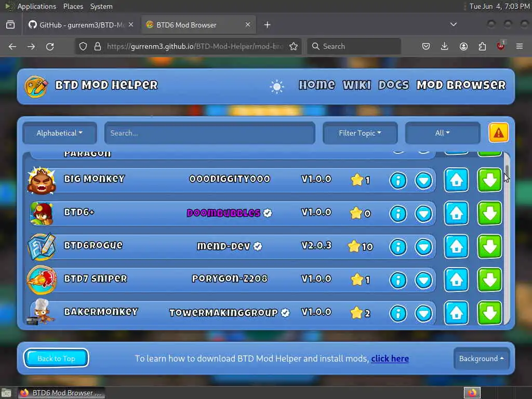532x399 pixels.
Task: Open the Places menu
Action: tap(73, 6)
